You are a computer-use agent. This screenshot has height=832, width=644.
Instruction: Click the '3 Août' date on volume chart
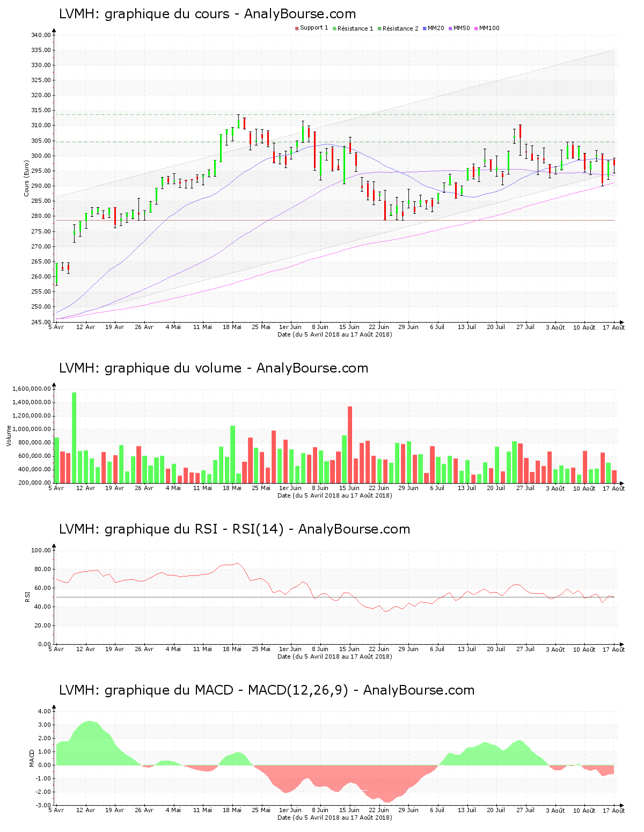click(x=555, y=488)
